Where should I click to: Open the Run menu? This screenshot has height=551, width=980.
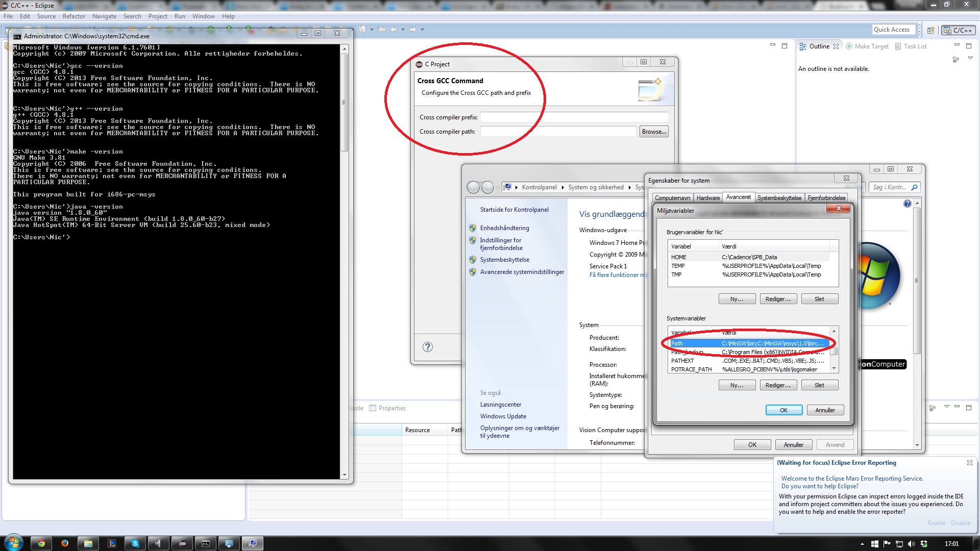point(180,16)
